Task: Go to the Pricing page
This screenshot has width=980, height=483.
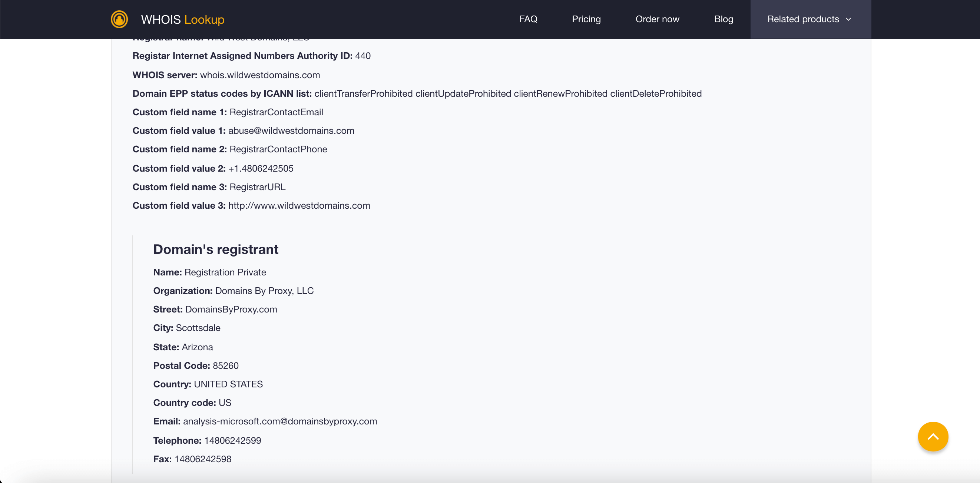Action: (586, 19)
